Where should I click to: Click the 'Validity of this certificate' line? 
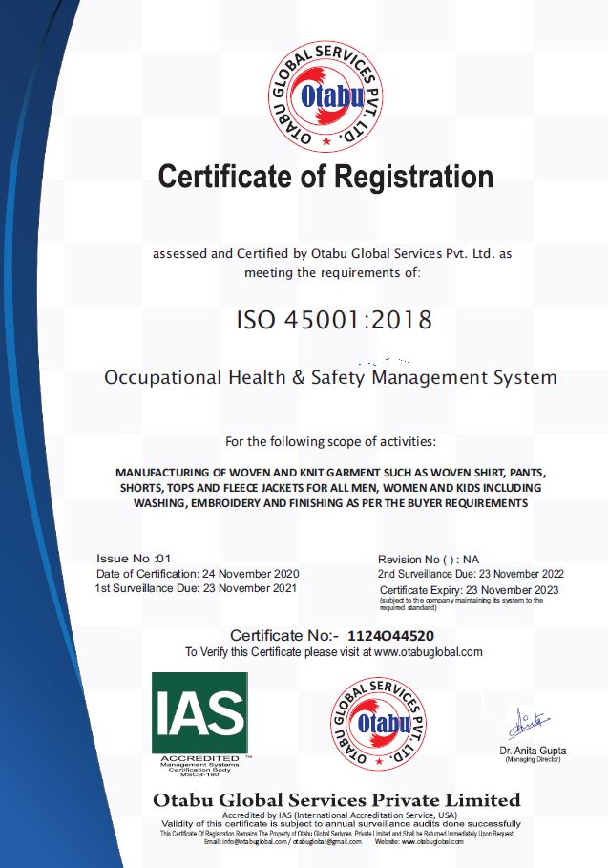pos(341,824)
